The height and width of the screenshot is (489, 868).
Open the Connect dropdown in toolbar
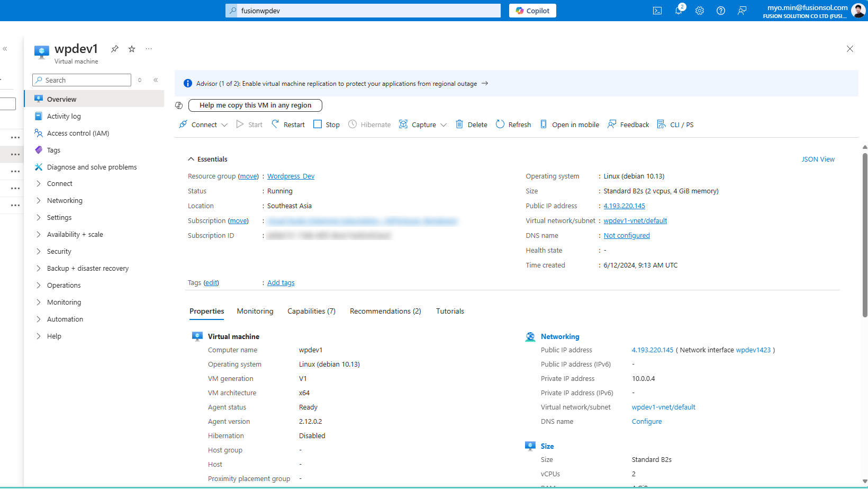[203, 125]
